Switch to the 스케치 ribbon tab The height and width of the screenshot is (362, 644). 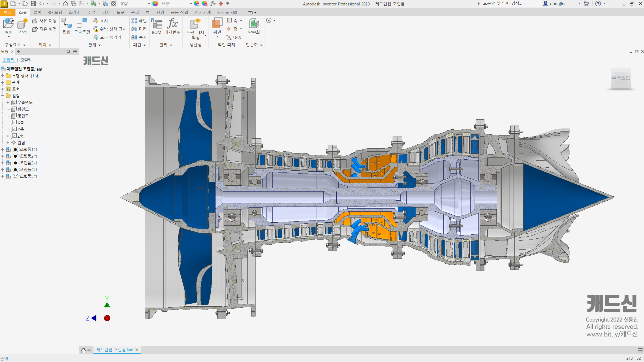click(74, 13)
